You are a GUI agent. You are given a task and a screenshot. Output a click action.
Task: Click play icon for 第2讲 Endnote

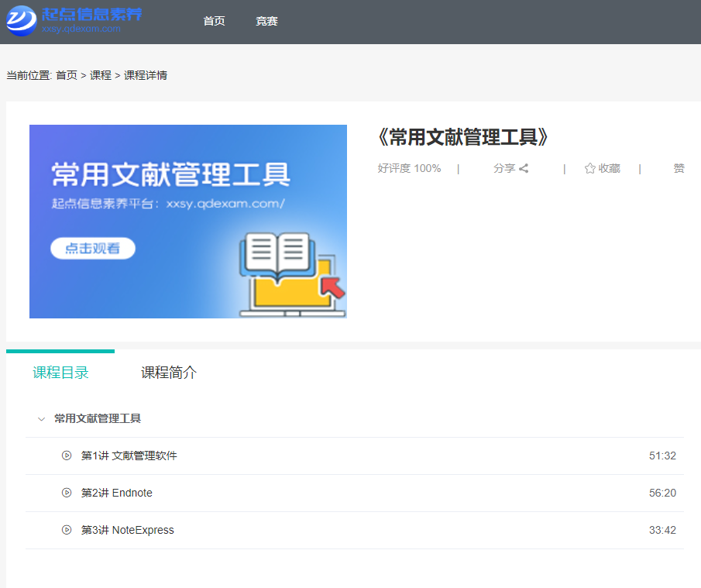pyautogui.click(x=67, y=493)
